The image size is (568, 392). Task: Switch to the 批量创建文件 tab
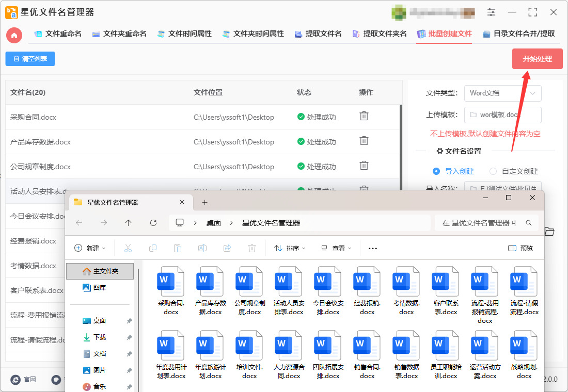tap(444, 34)
